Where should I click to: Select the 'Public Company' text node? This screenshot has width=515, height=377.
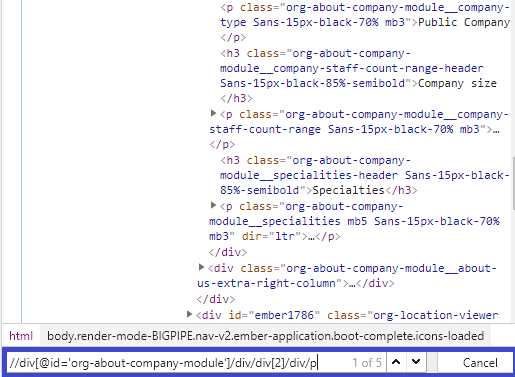[x=464, y=22]
